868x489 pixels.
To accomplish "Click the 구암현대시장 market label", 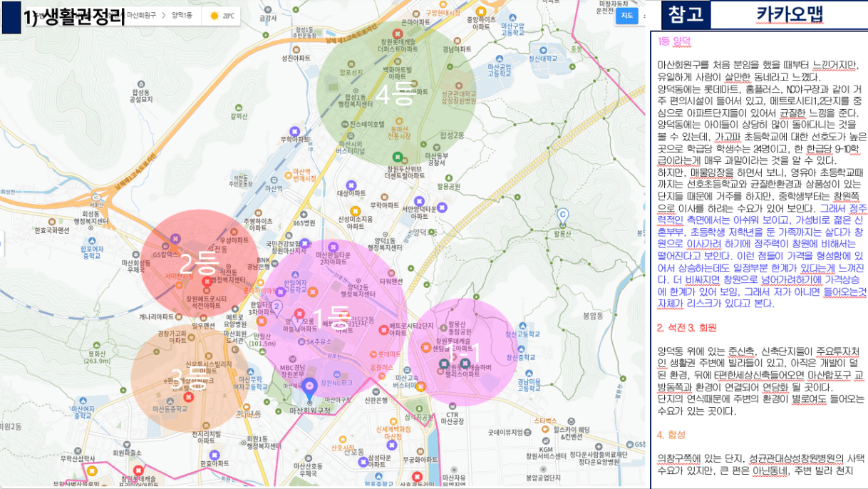I will point(444,12).
